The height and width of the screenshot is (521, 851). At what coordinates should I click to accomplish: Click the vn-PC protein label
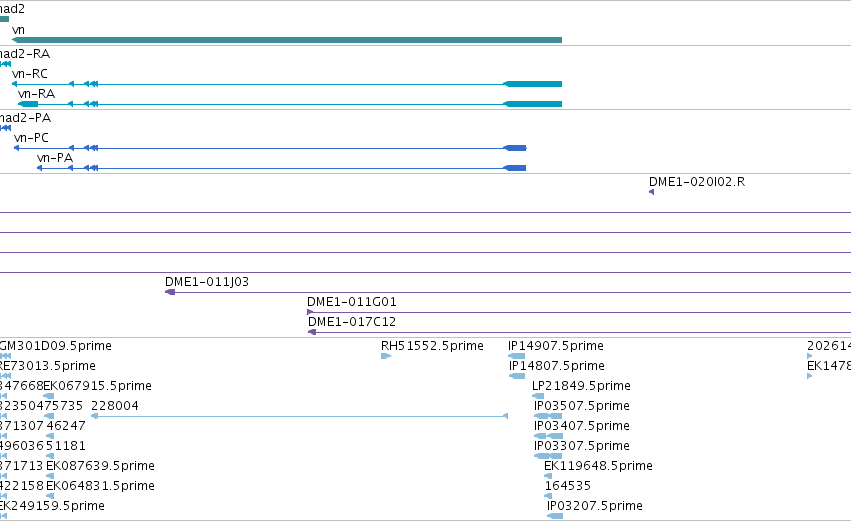click(x=31, y=138)
